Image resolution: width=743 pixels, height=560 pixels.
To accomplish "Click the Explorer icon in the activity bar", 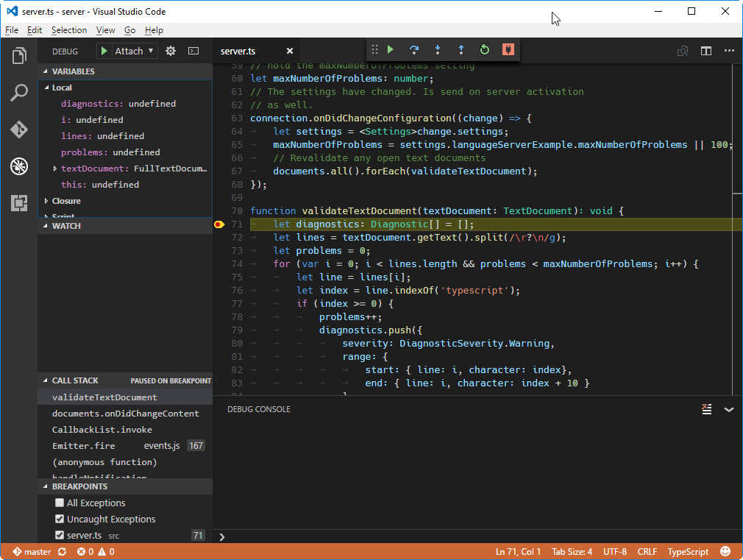I will (x=18, y=55).
